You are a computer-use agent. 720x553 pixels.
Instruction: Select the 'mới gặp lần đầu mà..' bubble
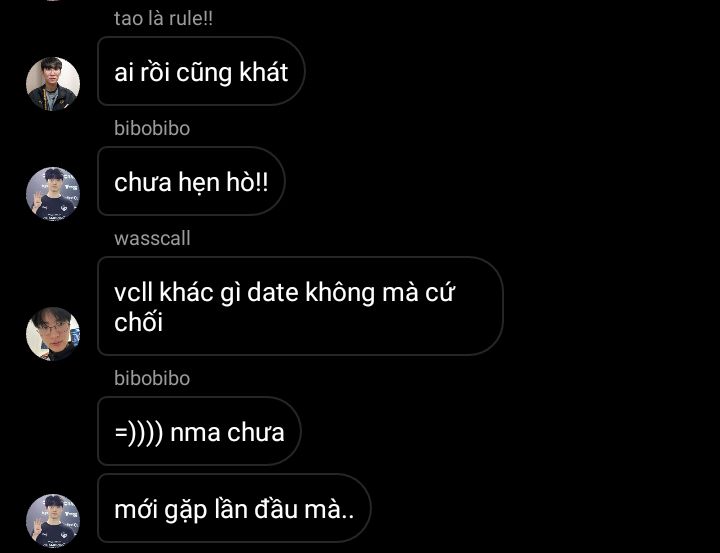pyautogui.click(x=234, y=508)
